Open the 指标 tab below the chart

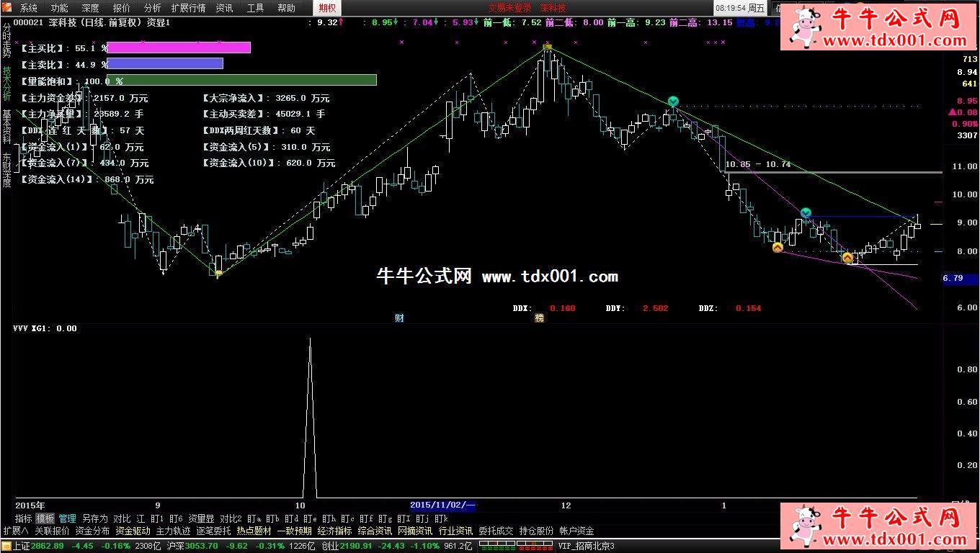(23, 518)
